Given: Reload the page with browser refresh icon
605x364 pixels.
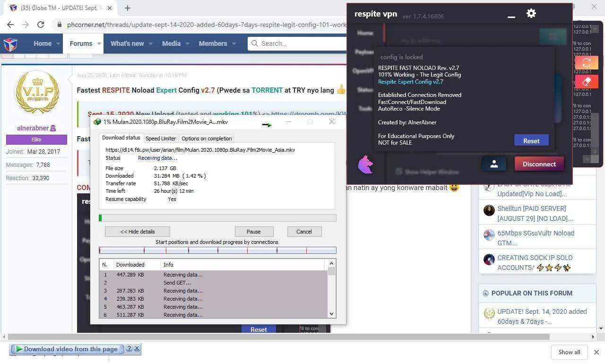Looking at the screenshot, I should pyautogui.click(x=41, y=25).
